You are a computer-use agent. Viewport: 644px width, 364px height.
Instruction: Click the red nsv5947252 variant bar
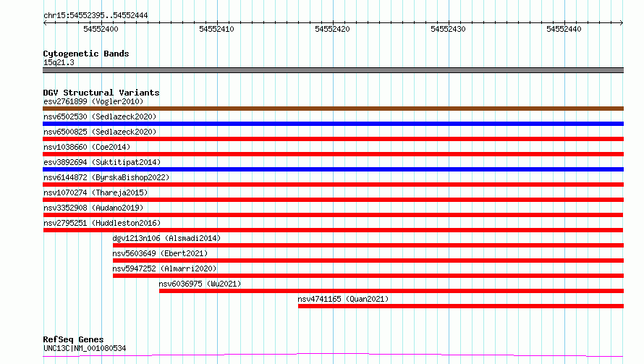(368, 276)
